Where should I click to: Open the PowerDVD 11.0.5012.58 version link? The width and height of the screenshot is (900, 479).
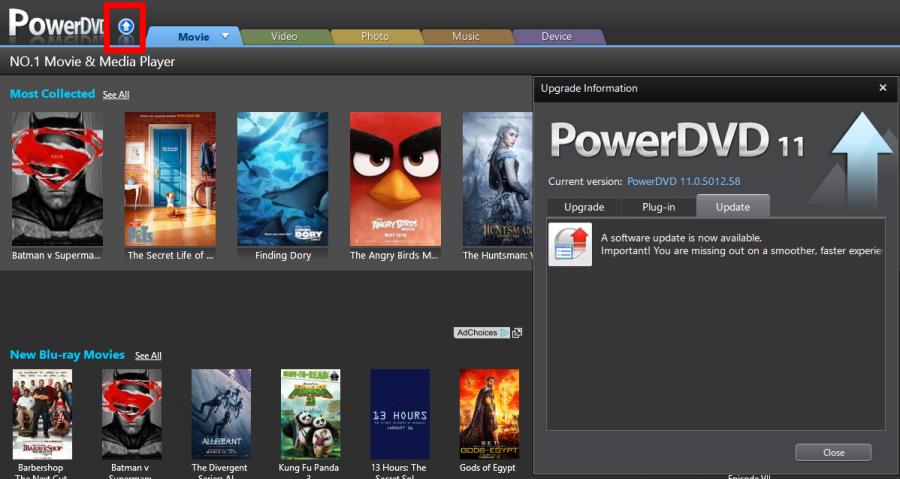point(683,182)
